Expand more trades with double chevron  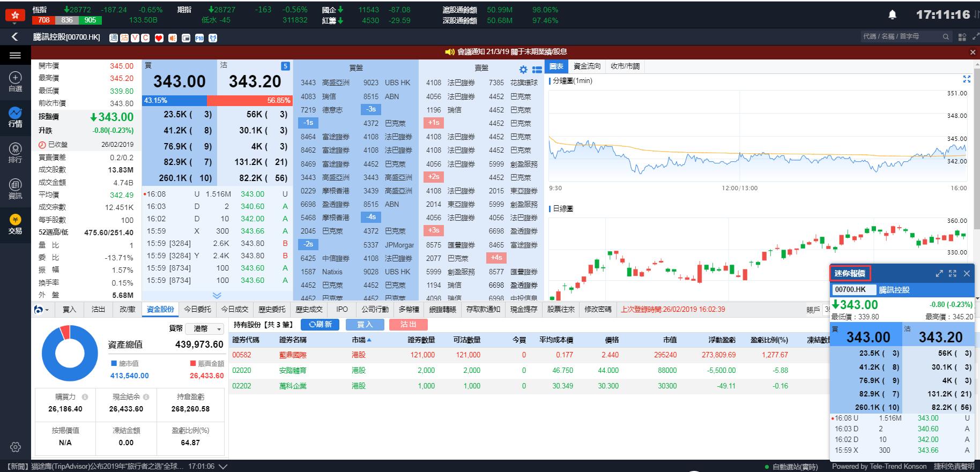(x=217, y=295)
